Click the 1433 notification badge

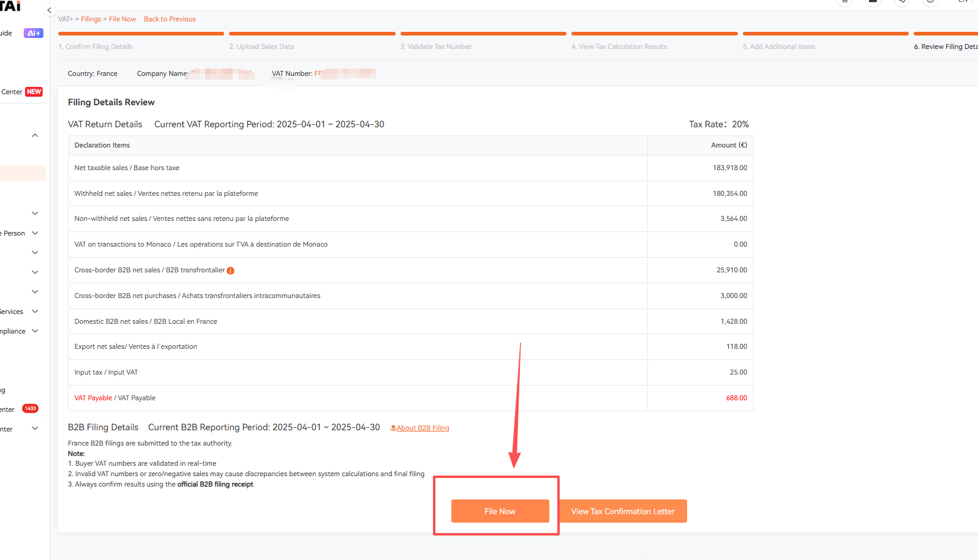pyautogui.click(x=31, y=408)
